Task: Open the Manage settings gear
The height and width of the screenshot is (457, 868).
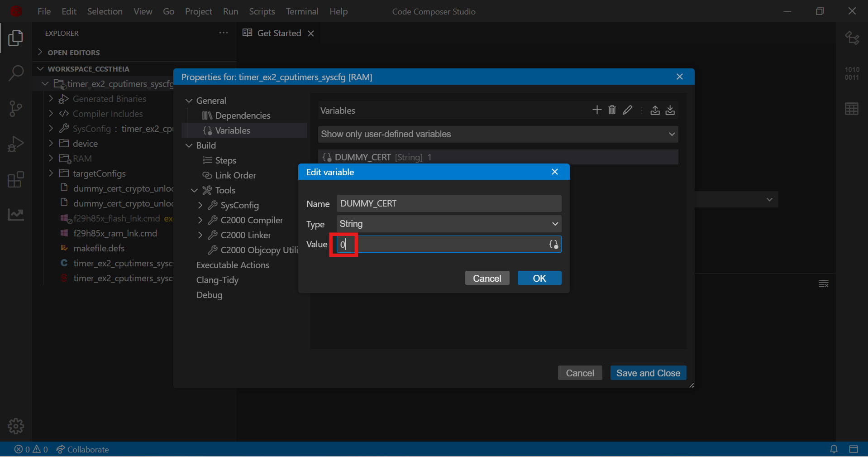Action: point(16,426)
